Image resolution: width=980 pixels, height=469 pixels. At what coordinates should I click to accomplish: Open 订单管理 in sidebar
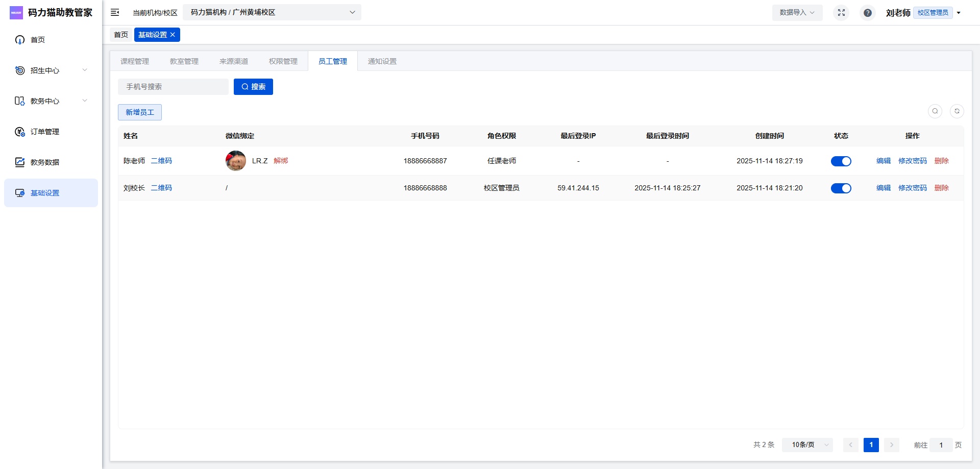coord(45,132)
